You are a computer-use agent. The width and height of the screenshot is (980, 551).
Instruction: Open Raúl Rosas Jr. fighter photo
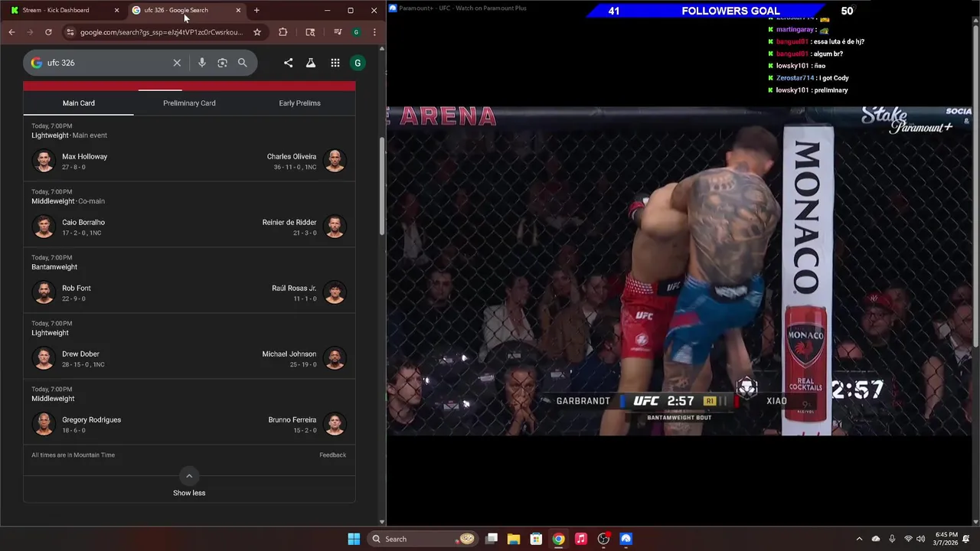point(335,292)
